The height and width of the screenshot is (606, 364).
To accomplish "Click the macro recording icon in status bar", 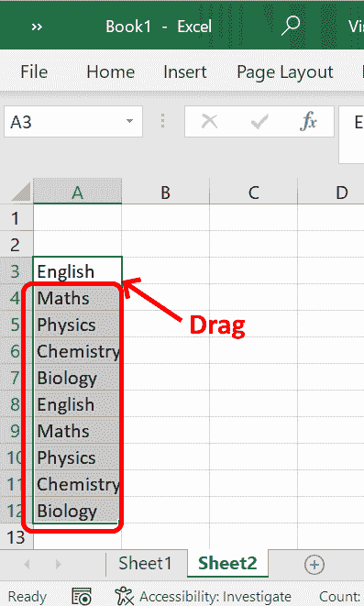I will click(x=82, y=596).
